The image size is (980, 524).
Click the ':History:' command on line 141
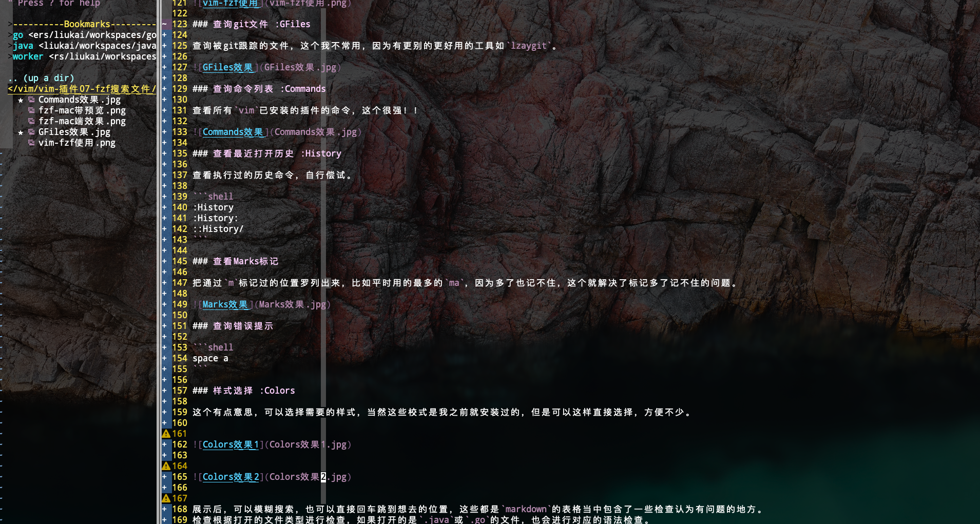[x=216, y=218]
